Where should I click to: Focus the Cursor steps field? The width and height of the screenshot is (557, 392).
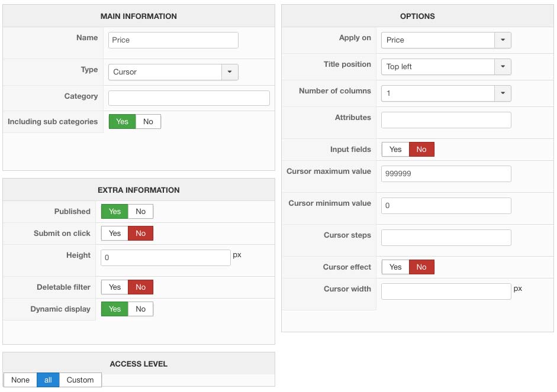[446, 238]
